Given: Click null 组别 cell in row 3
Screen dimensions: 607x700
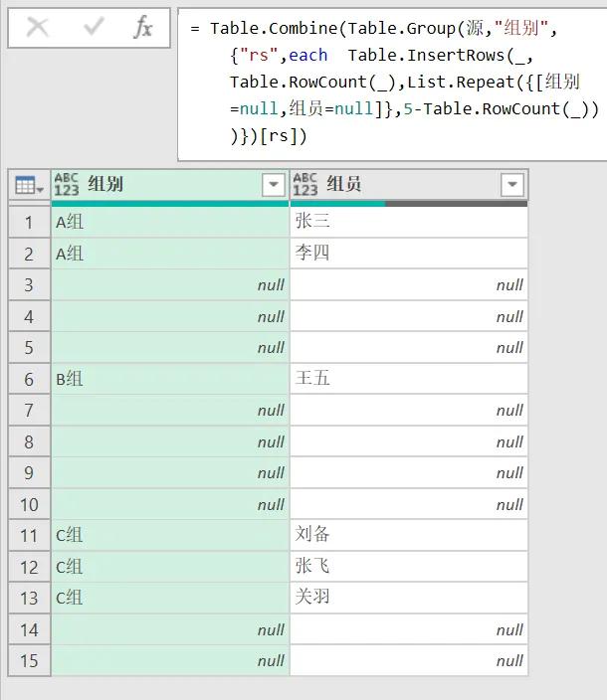Looking at the screenshot, I should tap(170, 284).
